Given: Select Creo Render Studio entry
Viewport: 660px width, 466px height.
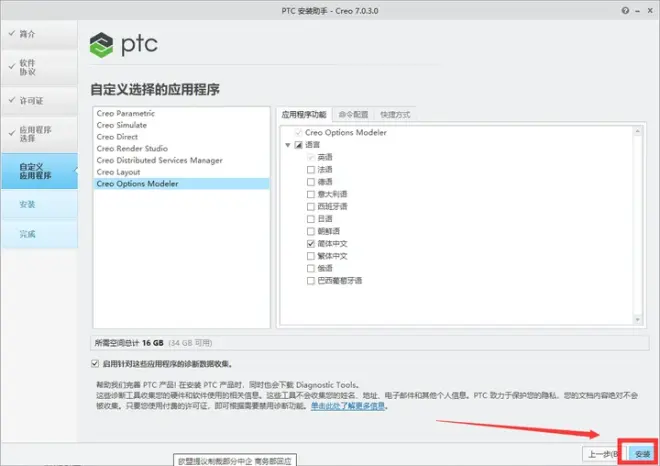Looking at the screenshot, I should 181,149.
